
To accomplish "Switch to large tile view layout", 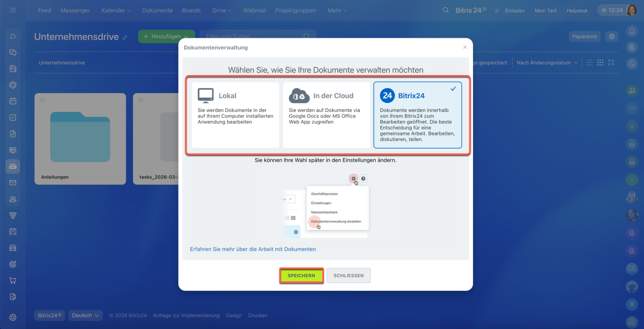I will (x=611, y=62).
